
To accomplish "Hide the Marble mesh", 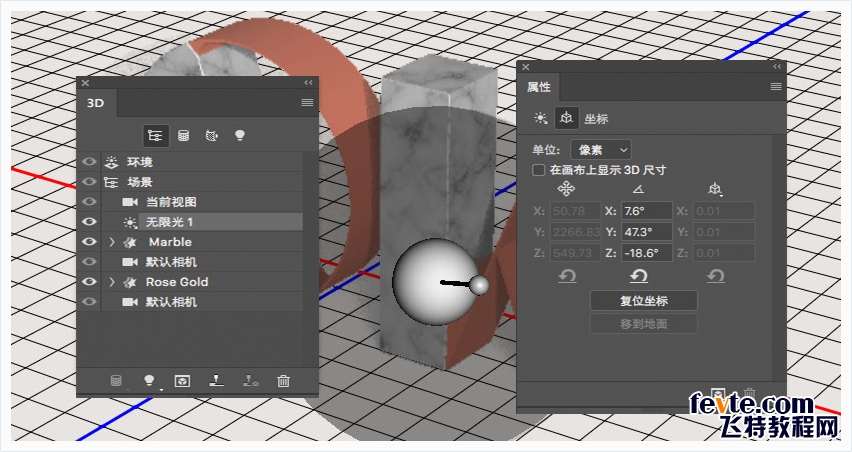I will [x=89, y=242].
